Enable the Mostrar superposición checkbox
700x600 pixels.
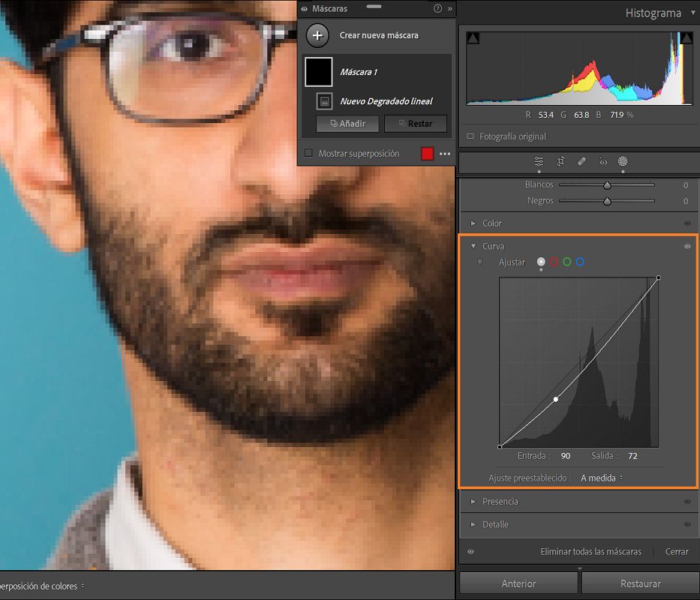point(308,154)
